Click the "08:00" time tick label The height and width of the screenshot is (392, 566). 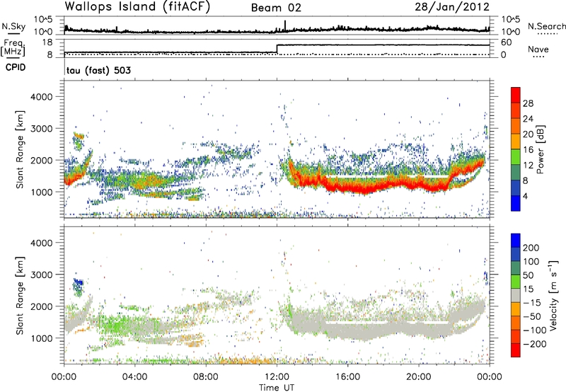coord(205,377)
